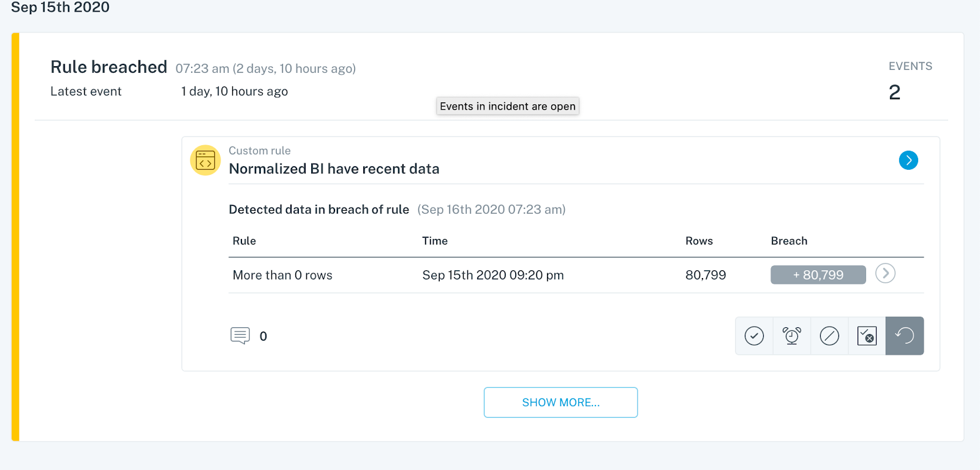Click the resolve checkmark circle icon
Viewport: 980px width, 470px height.
[754, 336]
